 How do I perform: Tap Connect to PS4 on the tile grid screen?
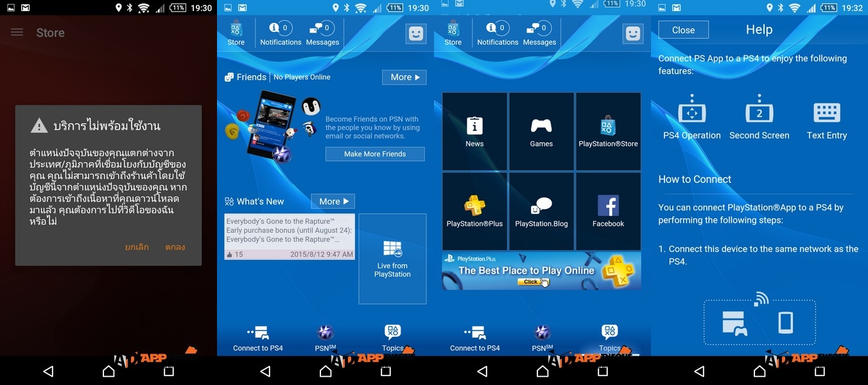click(475, 338)
